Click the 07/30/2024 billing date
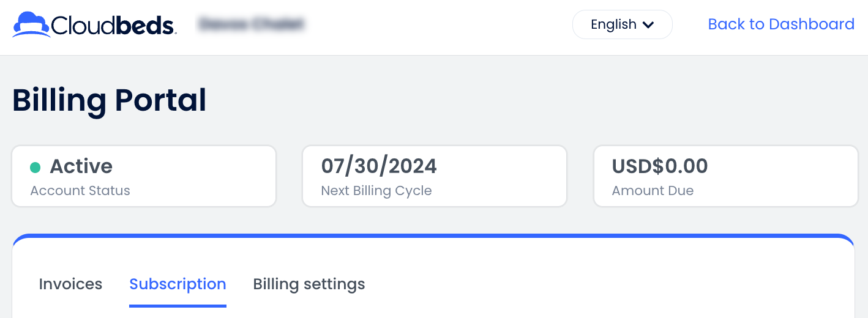 pyautogui.click(x=379, y=166)
